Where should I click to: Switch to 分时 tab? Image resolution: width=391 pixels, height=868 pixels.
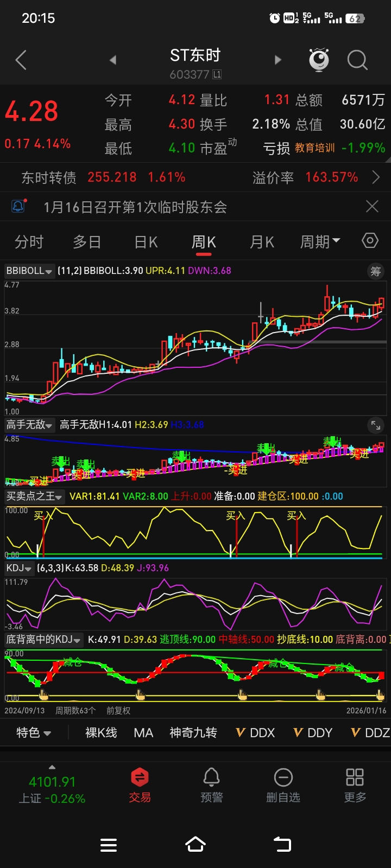click(29, 242)
